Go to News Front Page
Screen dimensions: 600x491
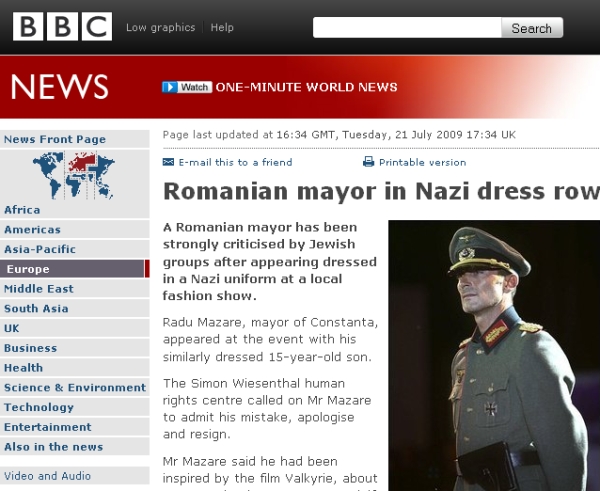(x=55, y=139)
